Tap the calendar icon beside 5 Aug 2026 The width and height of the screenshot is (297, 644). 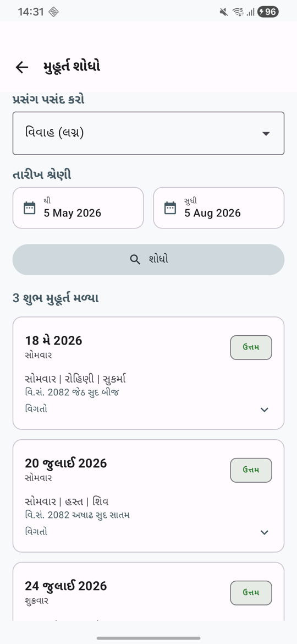tap(170, 208)
